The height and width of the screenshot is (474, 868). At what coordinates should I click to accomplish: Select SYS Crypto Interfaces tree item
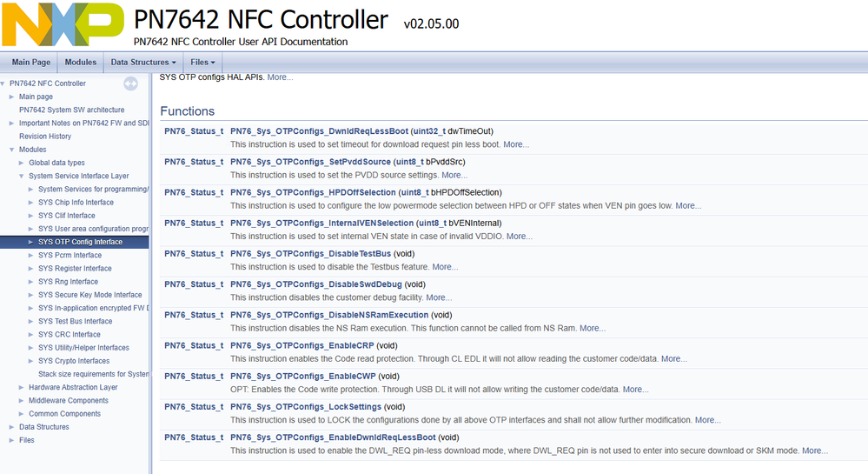click(x=74, y=361)
